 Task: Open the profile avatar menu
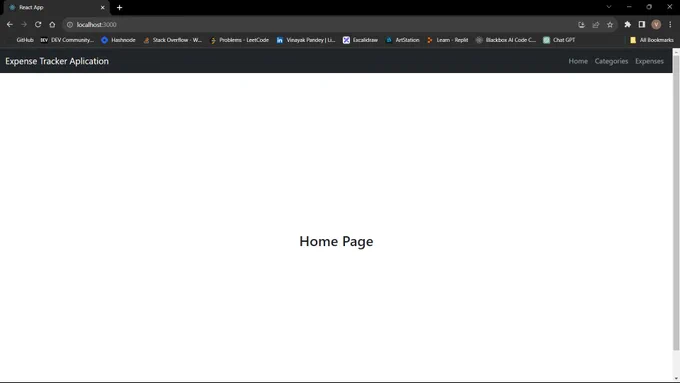click(656, 25)
